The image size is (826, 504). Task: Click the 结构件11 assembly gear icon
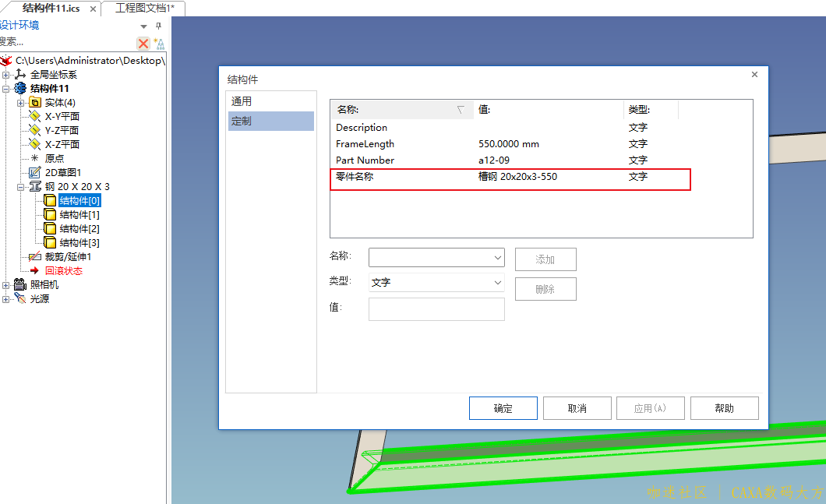(20, 89)
